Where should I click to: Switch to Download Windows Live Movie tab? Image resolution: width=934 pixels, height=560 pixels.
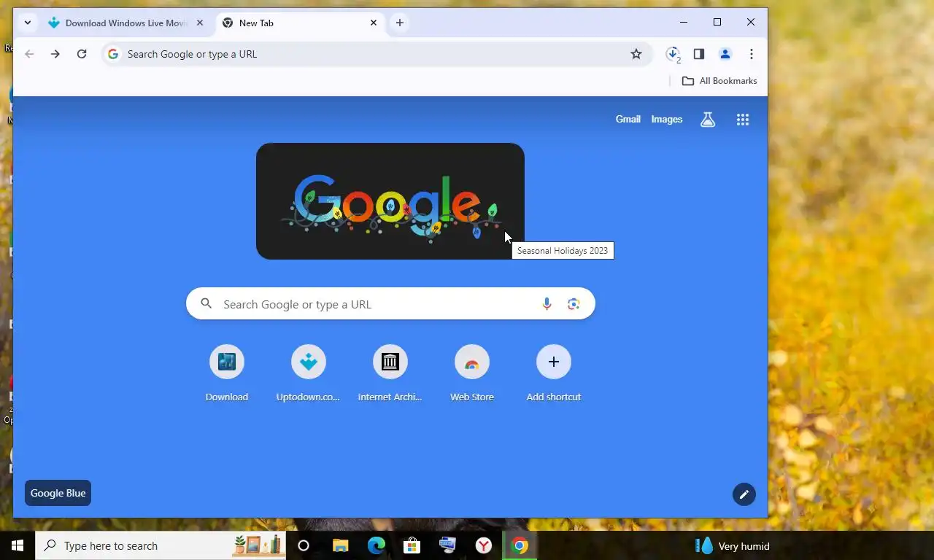[x=126, y=23]
